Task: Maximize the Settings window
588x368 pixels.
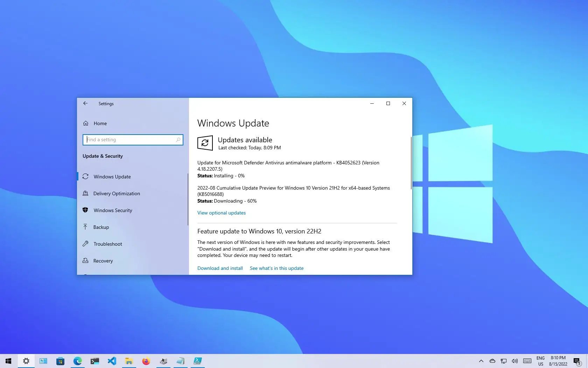Action: click(x=388, y=103)
